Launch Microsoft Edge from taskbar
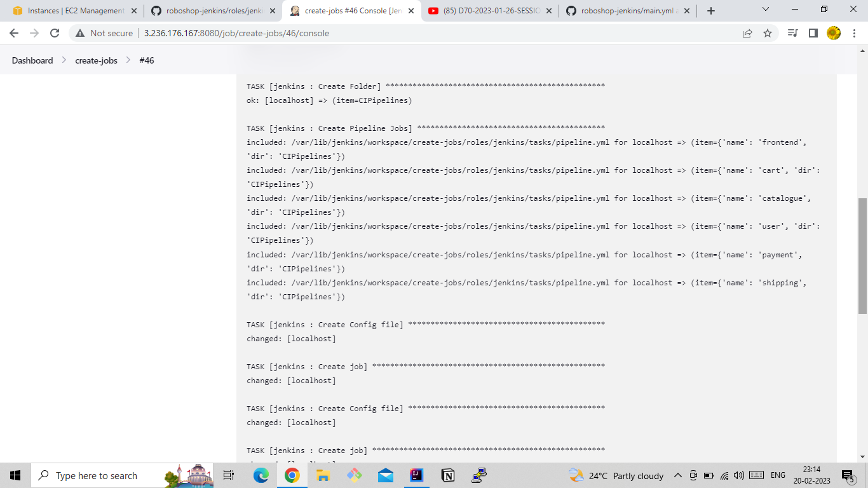 pyautogui.click(x=261, y=475)
